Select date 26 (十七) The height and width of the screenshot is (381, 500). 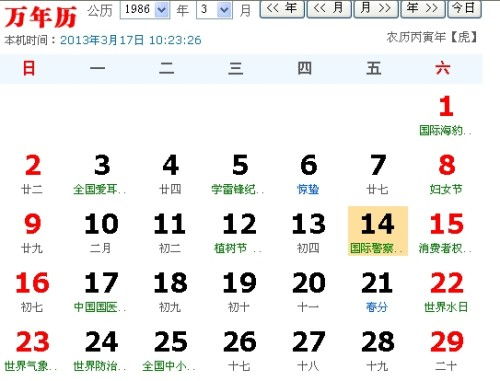[240, 350]
